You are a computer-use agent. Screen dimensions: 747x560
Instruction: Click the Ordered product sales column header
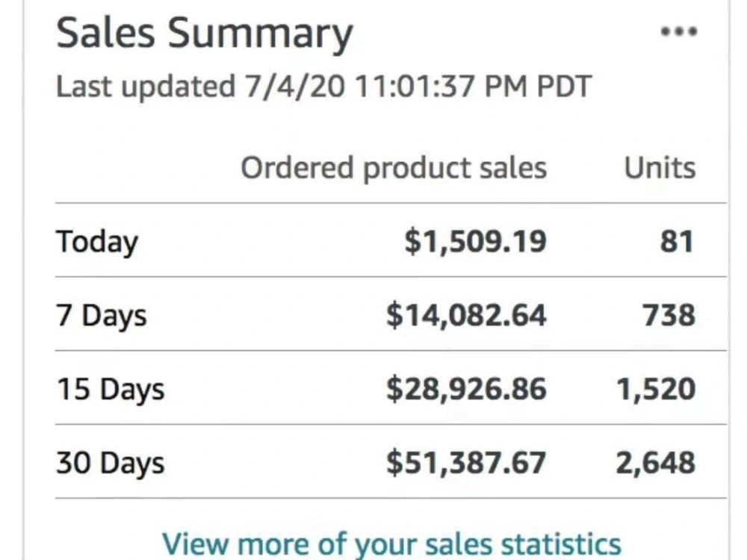[x=394, y=167]
